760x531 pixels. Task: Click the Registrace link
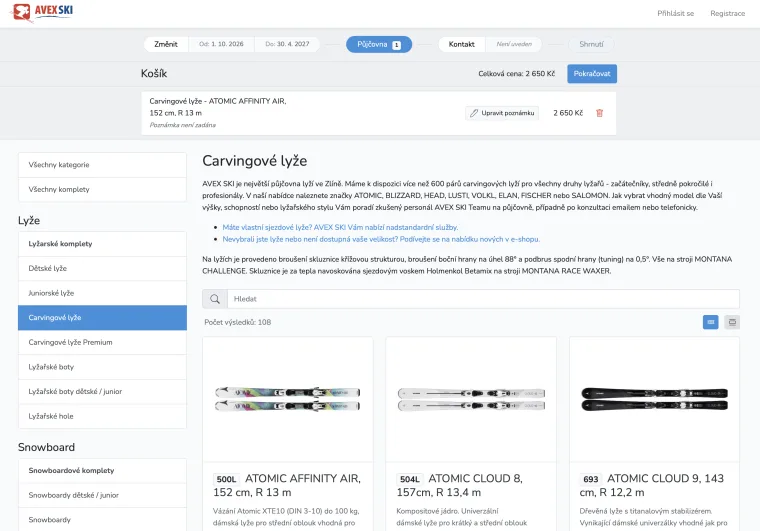point(728,14)
